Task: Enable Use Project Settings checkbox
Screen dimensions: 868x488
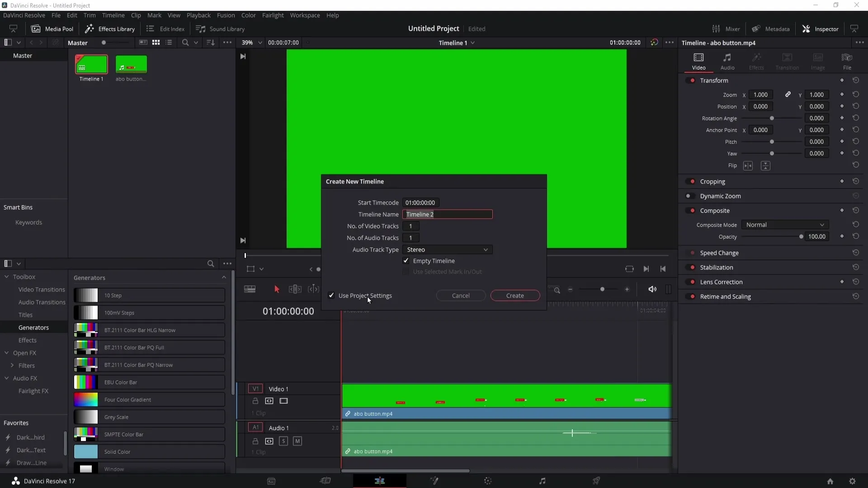Action: (331, 296)
